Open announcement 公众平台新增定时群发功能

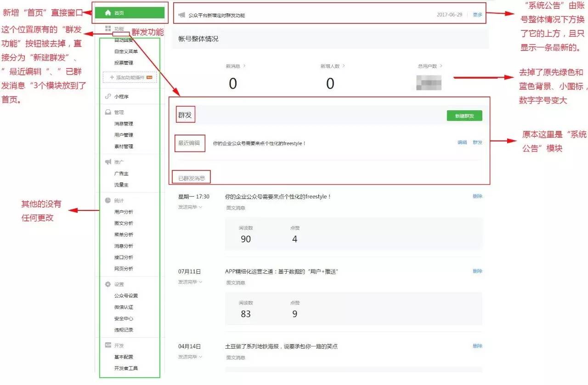click(216, 15)
